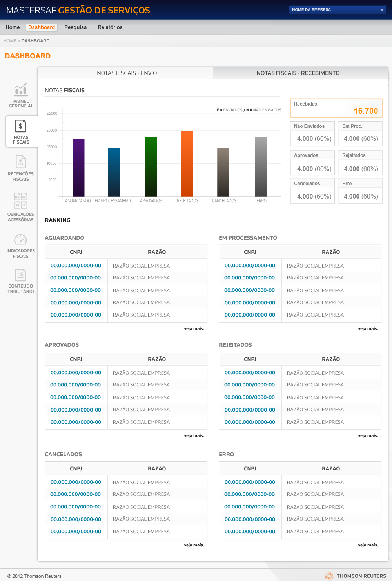392x581 pixels.
Task: Select the Notas Fiscais sidebar icon
Action: pyautogui.click(x=21, y=126)
